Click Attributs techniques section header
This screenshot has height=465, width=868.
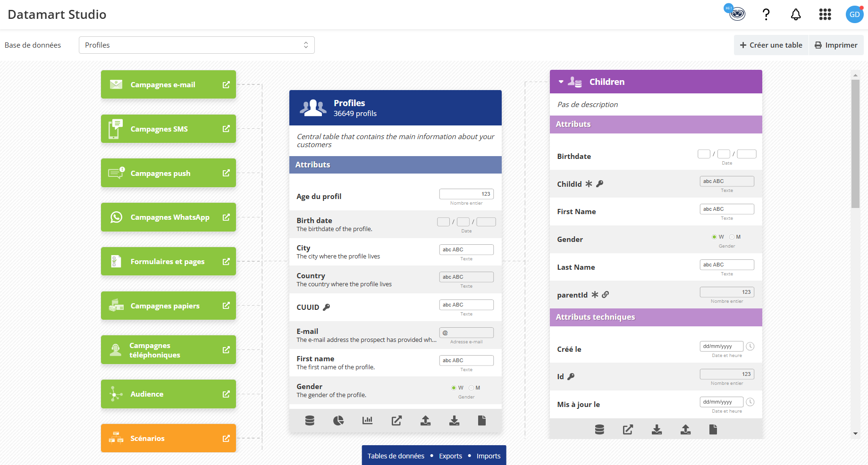[x=656, y=317]
